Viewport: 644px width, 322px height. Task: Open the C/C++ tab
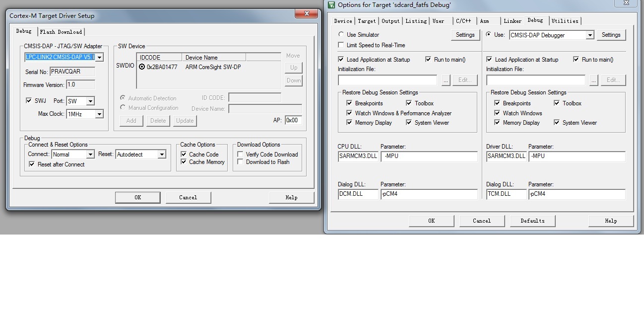463,21
